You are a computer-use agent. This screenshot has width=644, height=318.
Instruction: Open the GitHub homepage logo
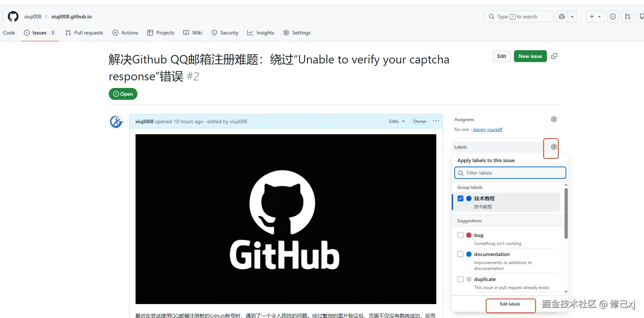pos(13,17)
